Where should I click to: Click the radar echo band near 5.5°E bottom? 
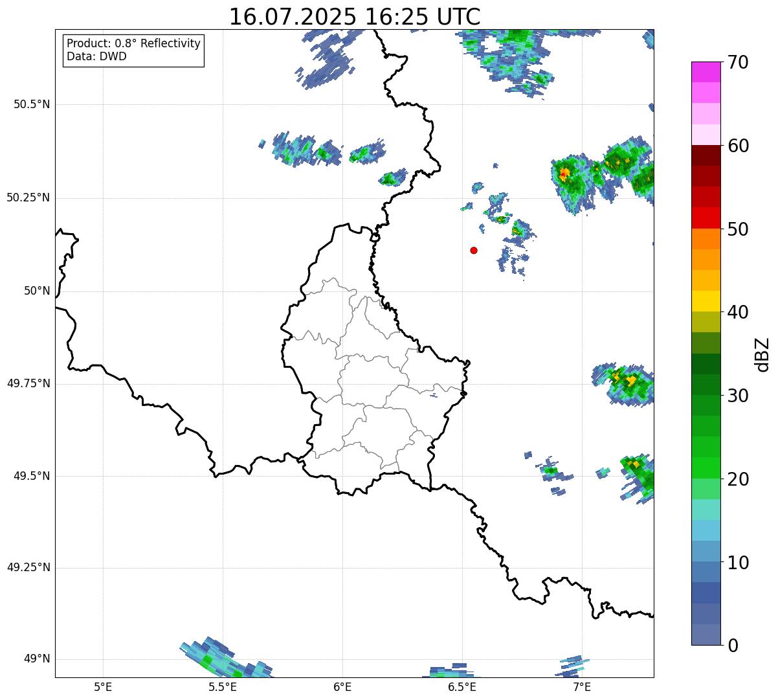(x=225, y=658)
